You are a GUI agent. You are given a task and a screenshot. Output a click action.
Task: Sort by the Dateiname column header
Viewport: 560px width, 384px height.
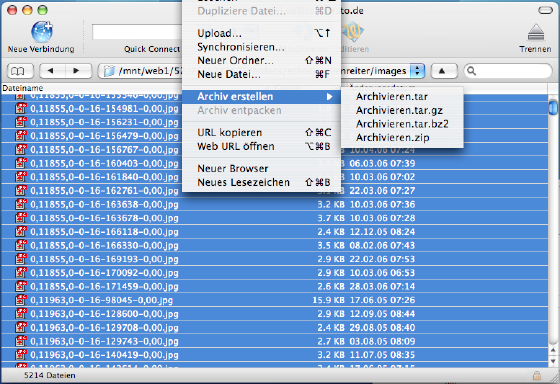point(22,88)
